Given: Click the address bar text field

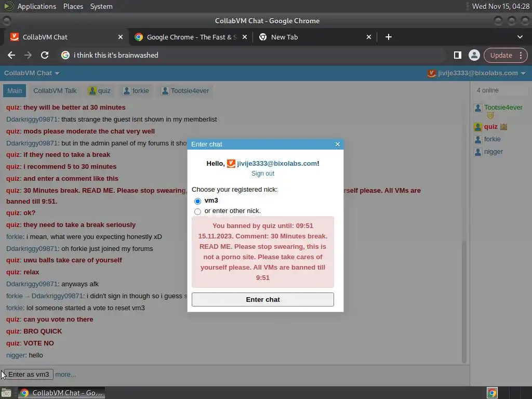Looking at the screenshot, I should click(x=251, y=55).
